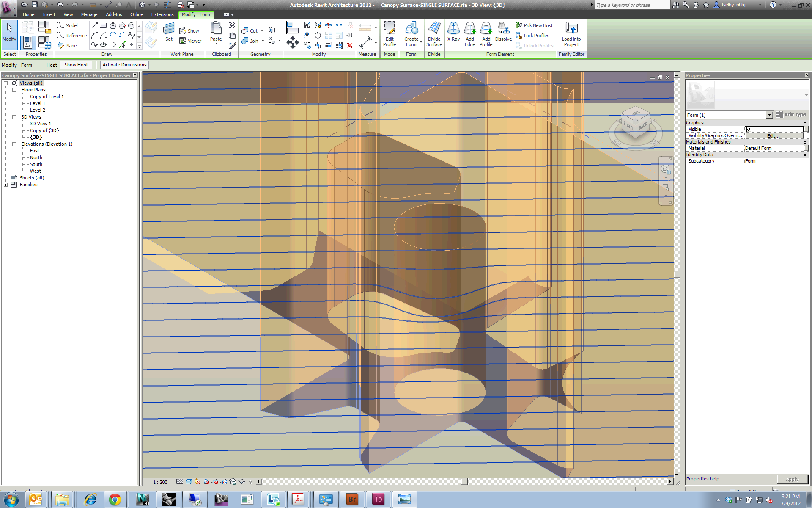This screenshot has height=508, width=812.
Task: Click the Add Edge tool
Action: (x=470, y=34)
